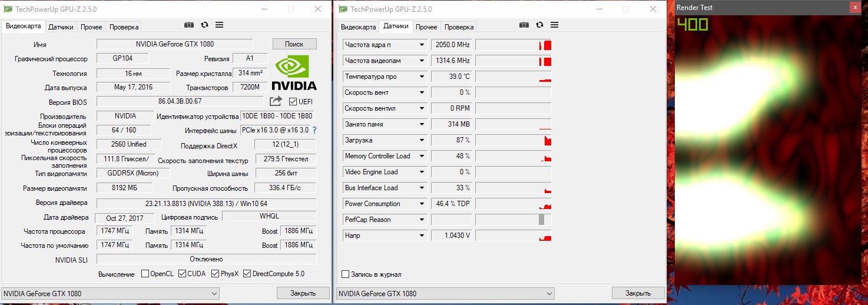Click the 336.4 ГБ/с bandwidth value
Viewport: 868px width, 305px height.
pos(285,188)
